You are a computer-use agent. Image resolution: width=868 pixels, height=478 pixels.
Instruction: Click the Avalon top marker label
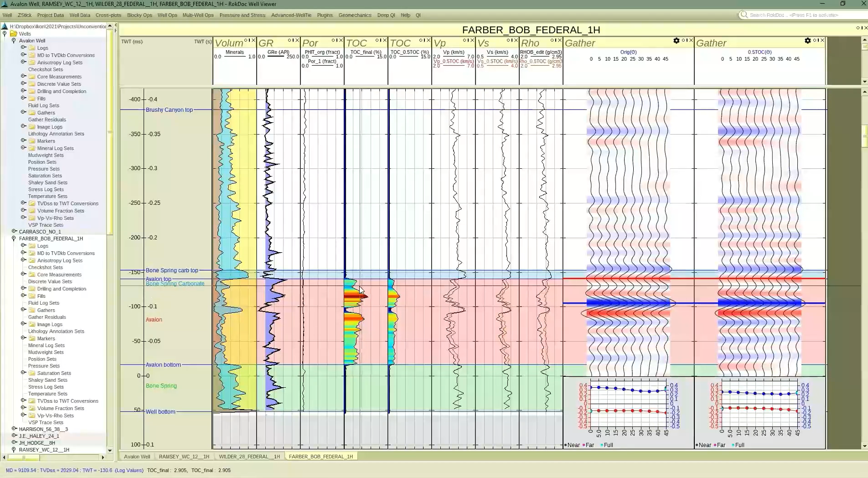point(159,279)
